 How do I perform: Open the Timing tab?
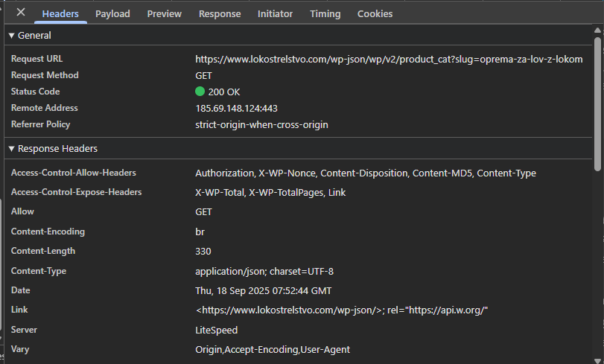[325, 14]
